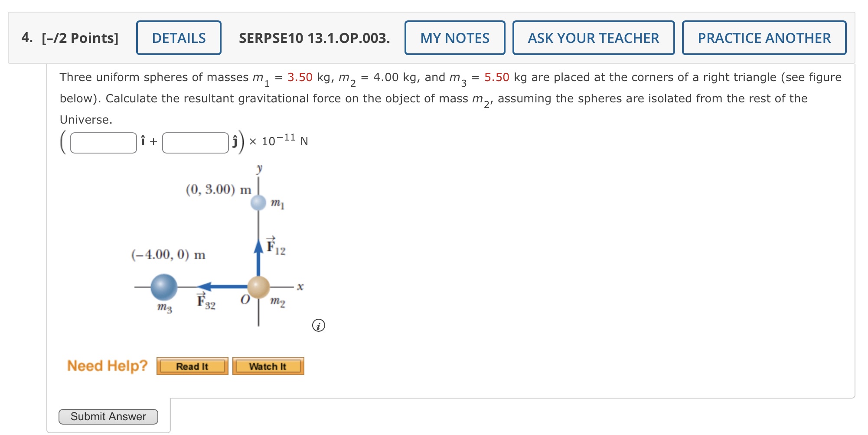Click the Need Help? label
The image size is (868, 435).
click(x=107, y=366)
